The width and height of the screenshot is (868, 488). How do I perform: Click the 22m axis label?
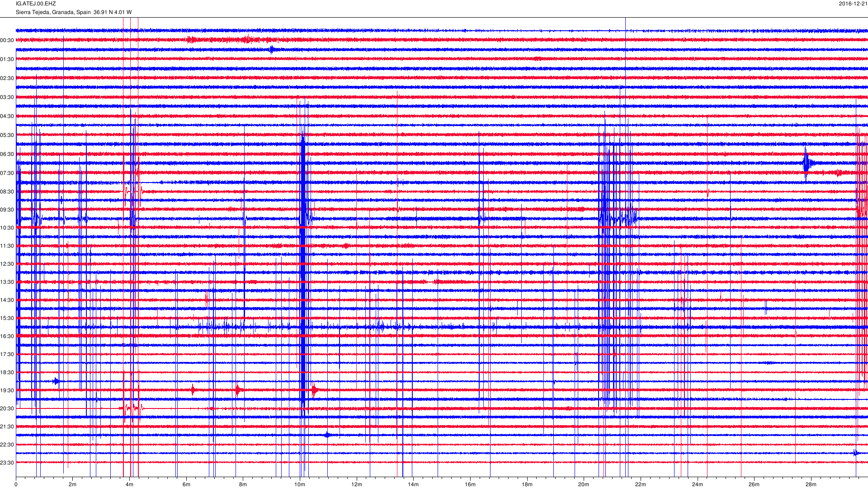click(641, 484)
